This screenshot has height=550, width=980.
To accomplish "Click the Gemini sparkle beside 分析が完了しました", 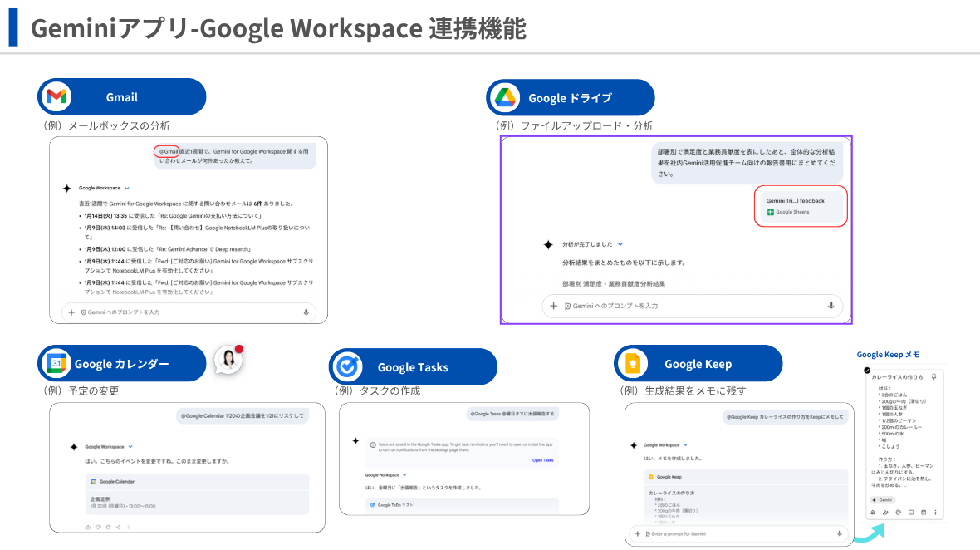I will tap(548, 244).
